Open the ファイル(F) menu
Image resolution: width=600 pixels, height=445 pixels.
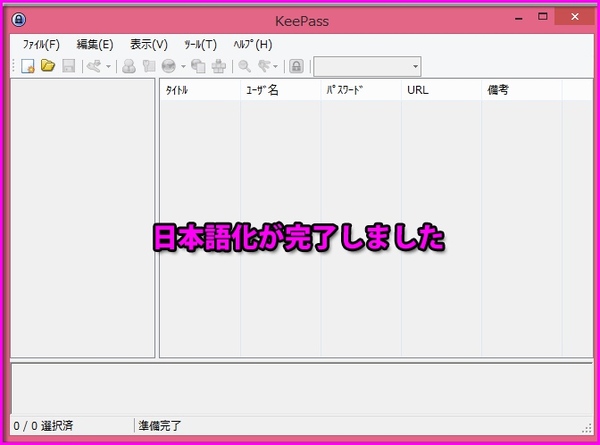(x=41, y=44)
